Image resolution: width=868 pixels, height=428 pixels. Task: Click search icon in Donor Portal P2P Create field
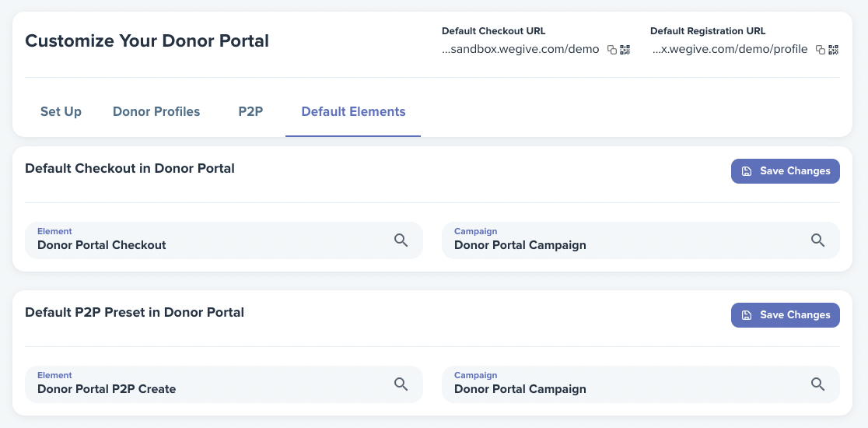[401, 384]
